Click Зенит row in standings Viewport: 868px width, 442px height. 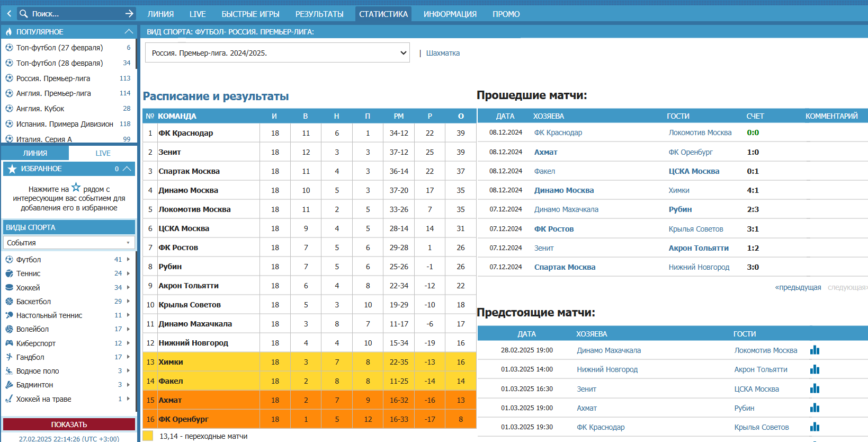[309, 152]
